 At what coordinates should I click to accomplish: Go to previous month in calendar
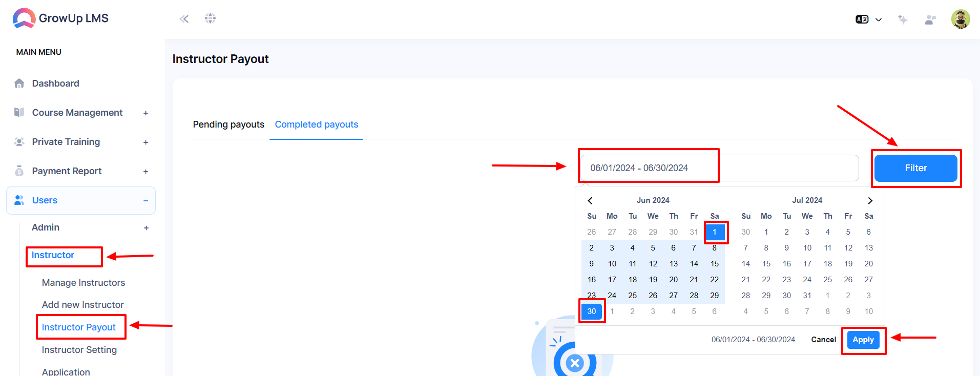(590, 200)
